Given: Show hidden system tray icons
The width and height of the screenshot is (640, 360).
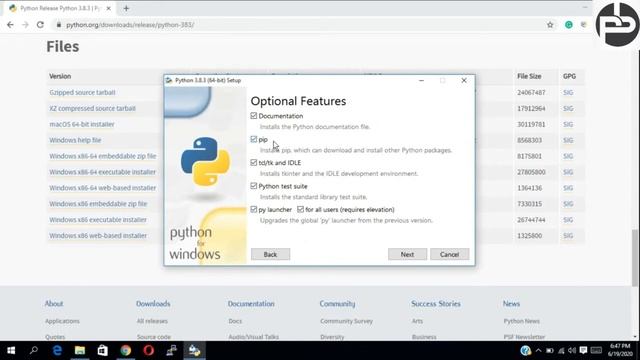Looking at the screenshot, I should tap(538, 350).
